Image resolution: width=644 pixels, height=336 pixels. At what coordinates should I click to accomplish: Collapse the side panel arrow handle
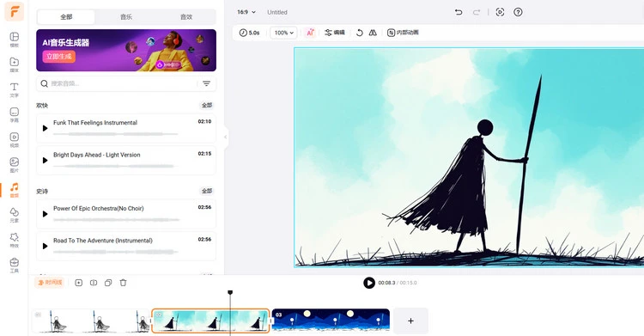click(x=226, y=137)
